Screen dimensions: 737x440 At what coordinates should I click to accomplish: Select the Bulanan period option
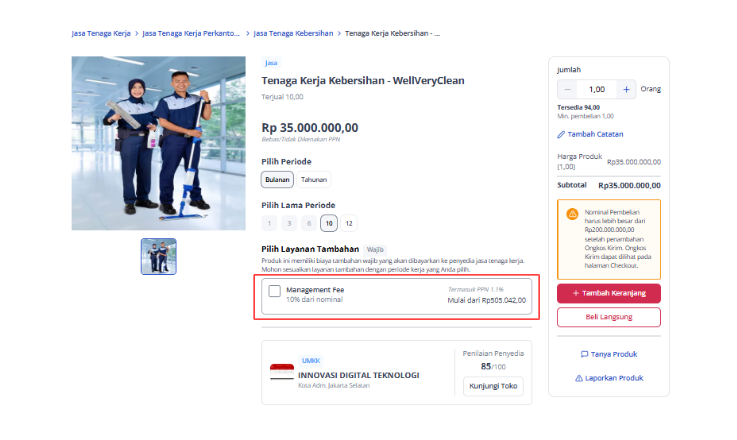277,180
